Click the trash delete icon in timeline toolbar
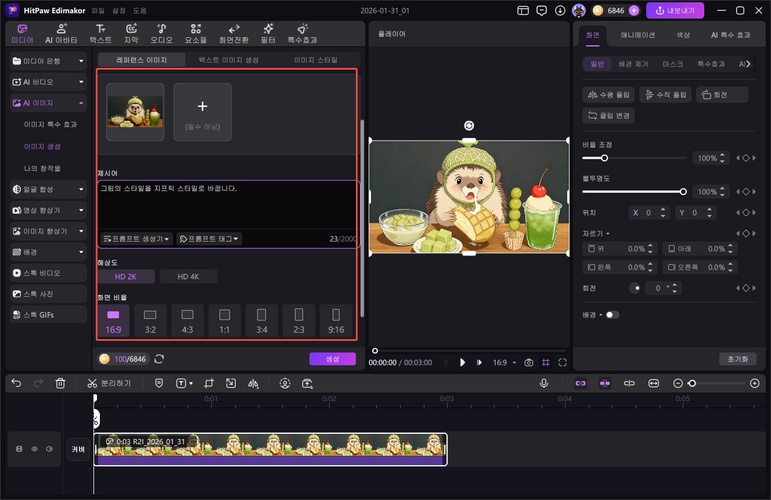This screenshot has width=771, height=500. click(60, 383)
